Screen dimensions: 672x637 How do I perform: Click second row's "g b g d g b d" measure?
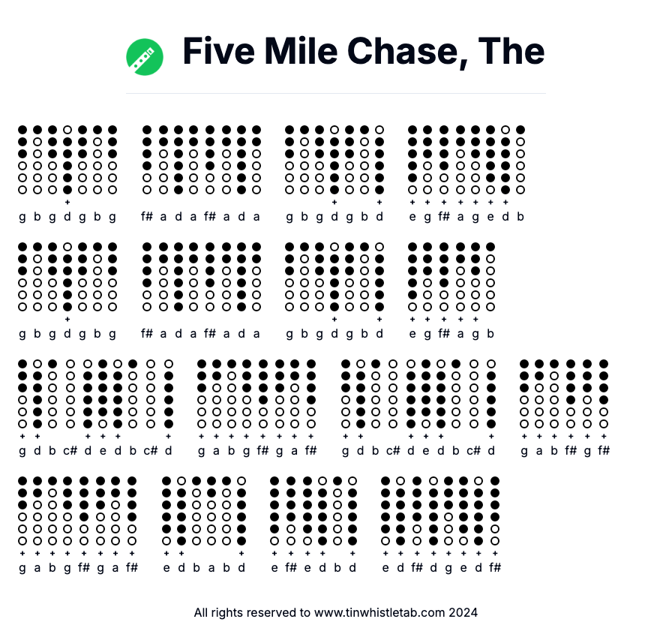(x=334, y=290)
